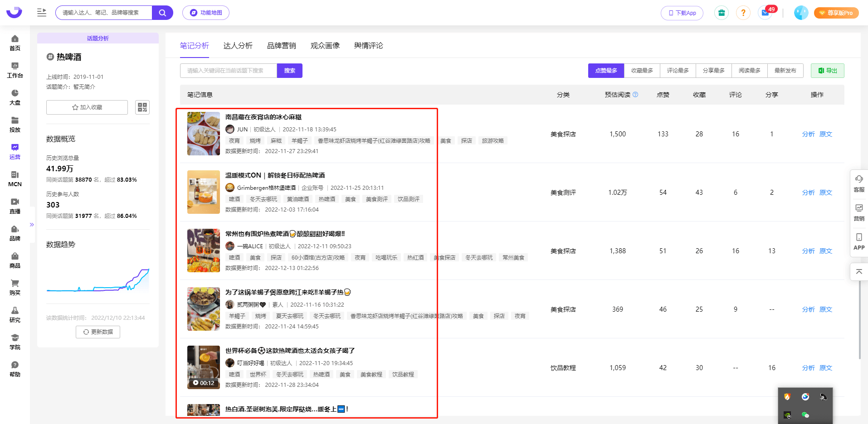Open 大盘 in left sidebar
The image size is (868, 424).
click(15, 97)
